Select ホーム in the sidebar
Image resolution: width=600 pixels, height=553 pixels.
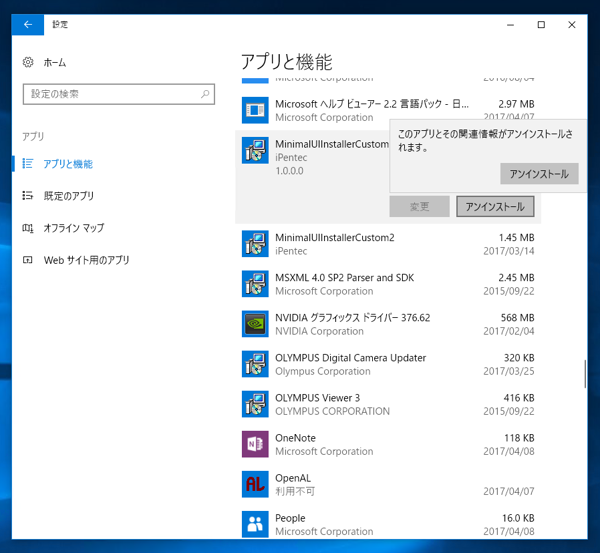click(55, 62)
